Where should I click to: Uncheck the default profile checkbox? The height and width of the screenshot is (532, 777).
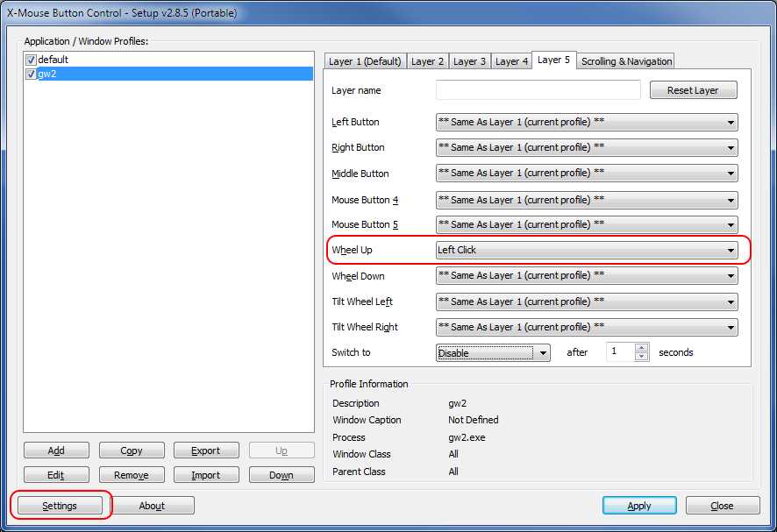(x=31, y=60)
